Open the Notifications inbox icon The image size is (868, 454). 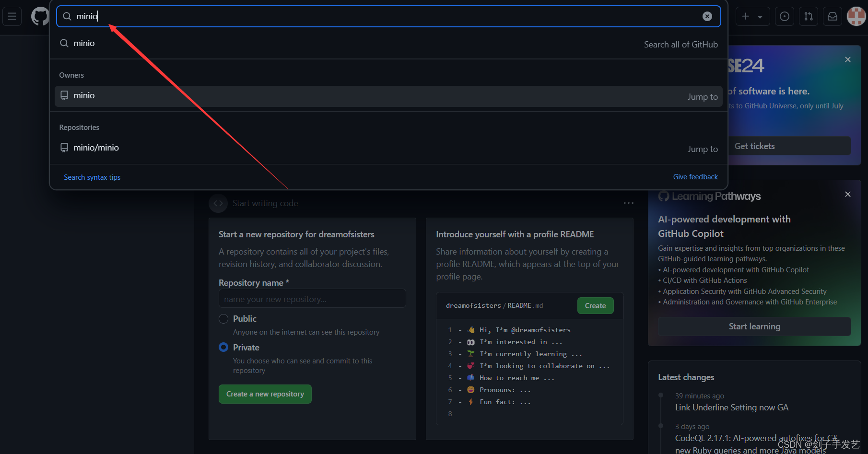click(833, 16)
